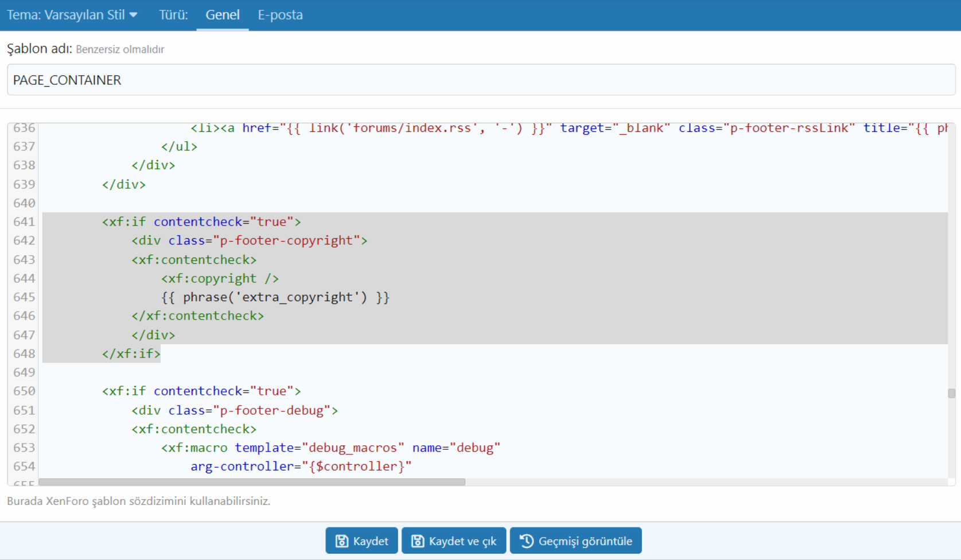This screenshot has width=961, height=560.
Task: Click the editor's vertical scrollbar thumb
Action: 951,393
